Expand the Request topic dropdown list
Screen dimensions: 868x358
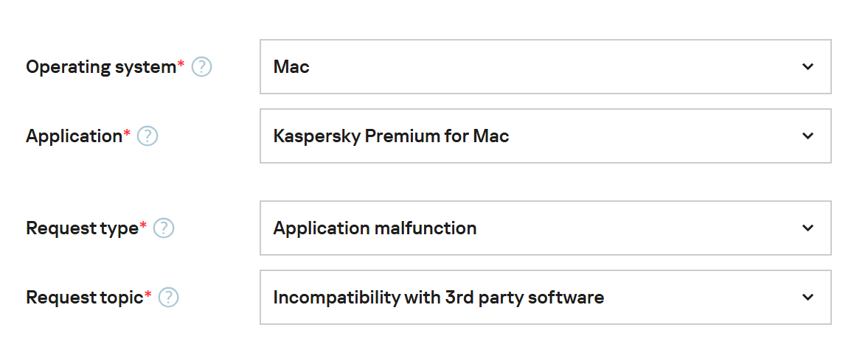tap(545, 298)
